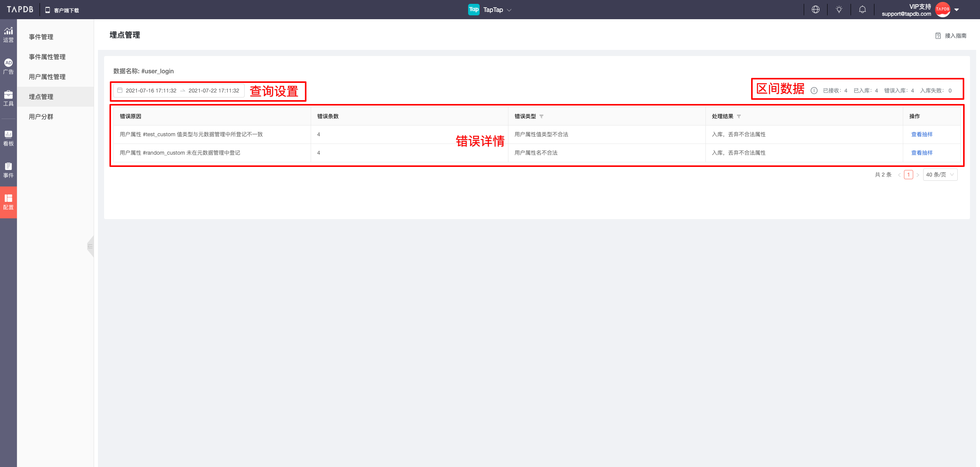The height and width of the screenshot is (467, 980).
Task: Filter by 处理结果 funnel icon
Action: tap(739, 116)
